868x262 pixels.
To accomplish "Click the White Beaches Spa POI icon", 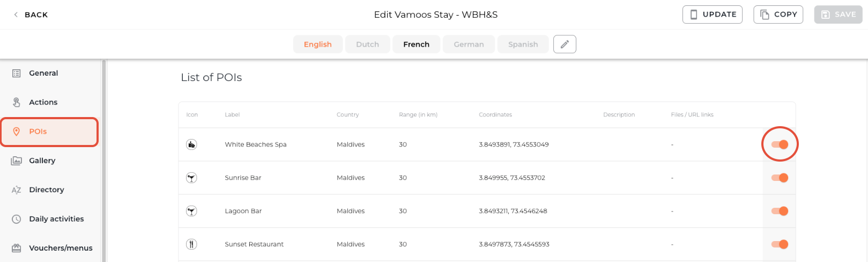I will [191, 144].
